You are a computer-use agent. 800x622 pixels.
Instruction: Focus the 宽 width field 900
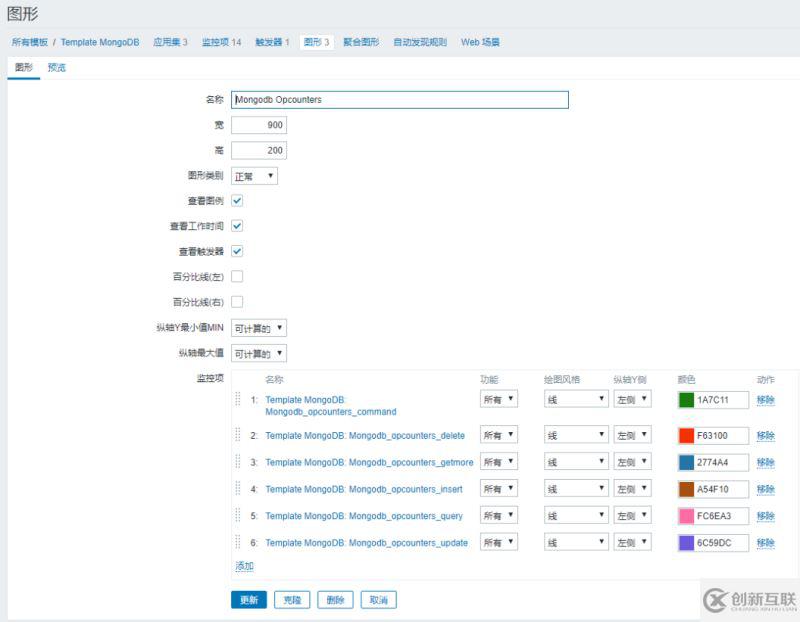pyautogui.click(x=259, y=125)
